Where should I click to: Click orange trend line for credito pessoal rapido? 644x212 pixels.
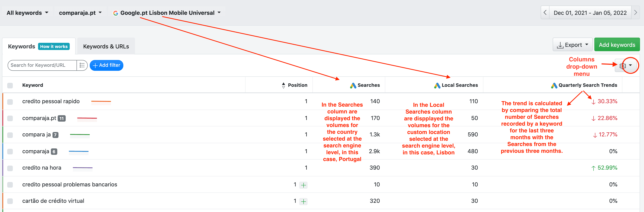tap(101, 101)
